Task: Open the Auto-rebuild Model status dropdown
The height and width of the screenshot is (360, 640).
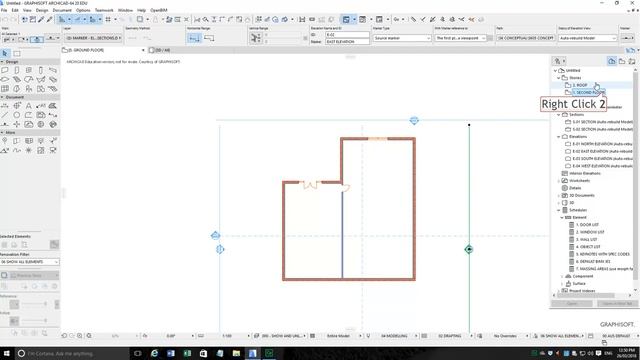Action: [x=587, y=38]
